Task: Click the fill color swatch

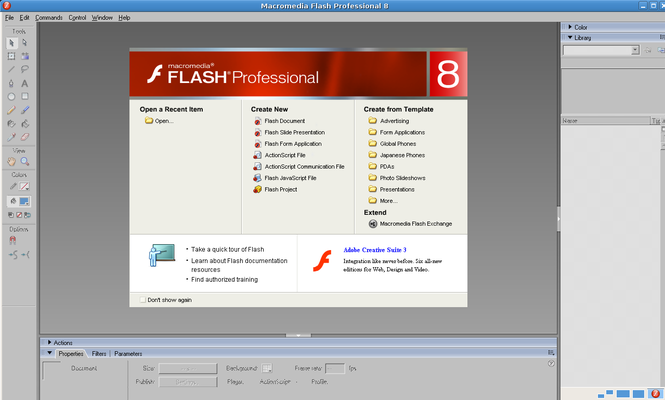Action: click(x=24, y=201)
